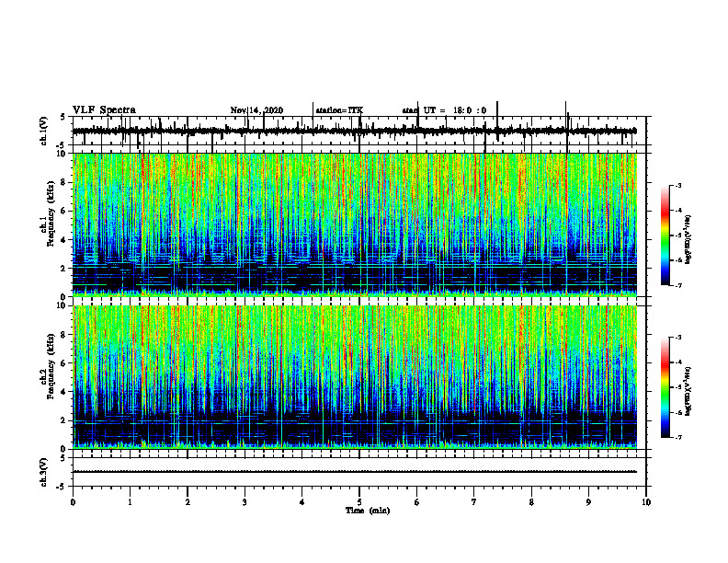
Task: Select the "start UT = 18:0 :0" header text
Action: click(x=444, y=110)
